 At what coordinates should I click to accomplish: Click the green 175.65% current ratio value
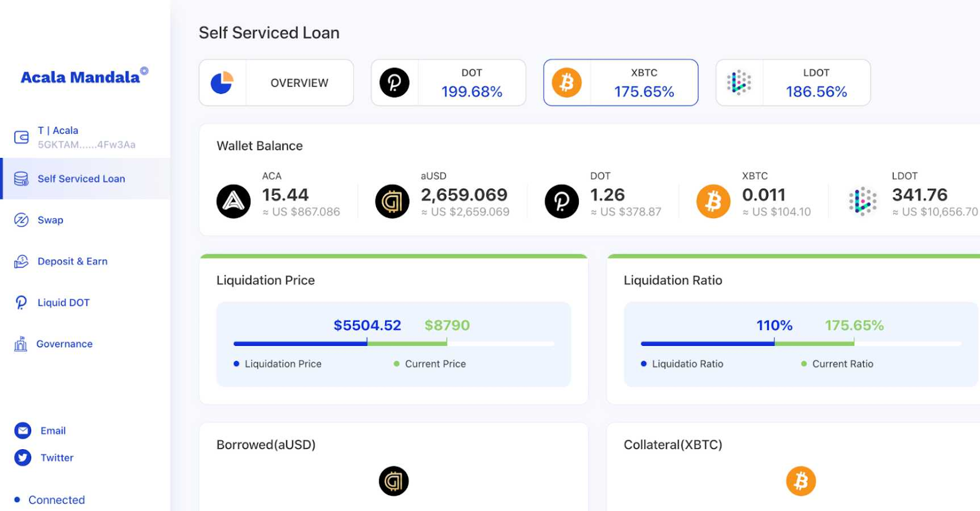point(854,326)
